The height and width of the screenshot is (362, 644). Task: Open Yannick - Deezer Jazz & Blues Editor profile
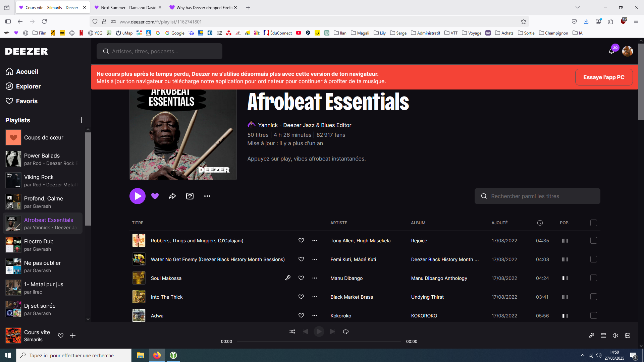(305, 125)
